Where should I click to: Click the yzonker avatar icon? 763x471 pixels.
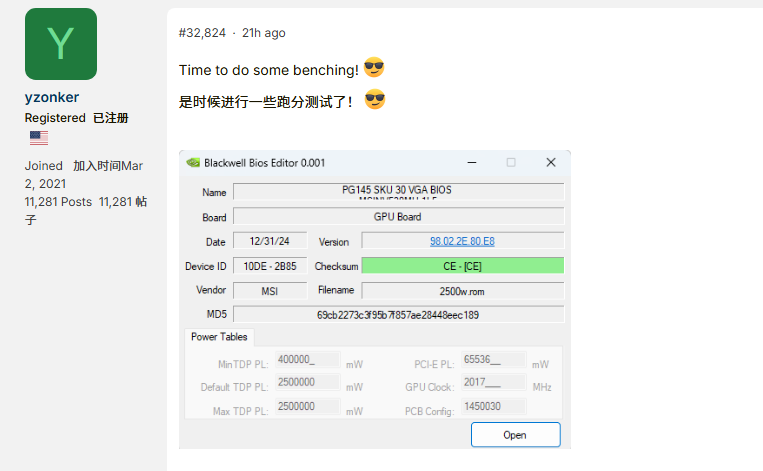click(60, 44)
